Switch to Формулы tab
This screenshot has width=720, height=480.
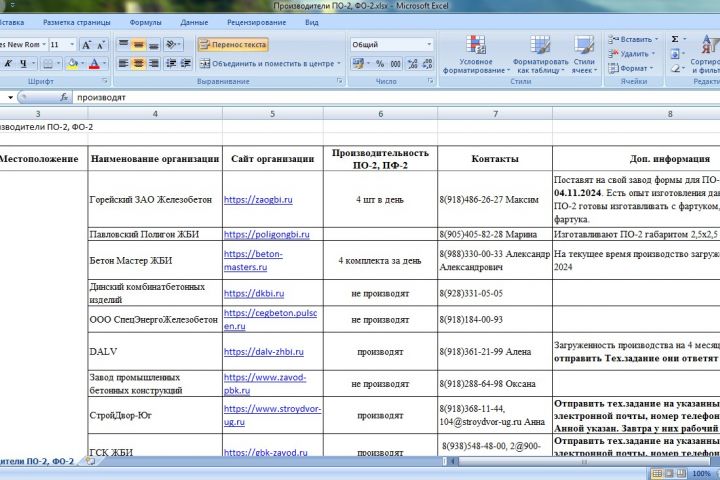pyautogui.click(x=145, y=22)
